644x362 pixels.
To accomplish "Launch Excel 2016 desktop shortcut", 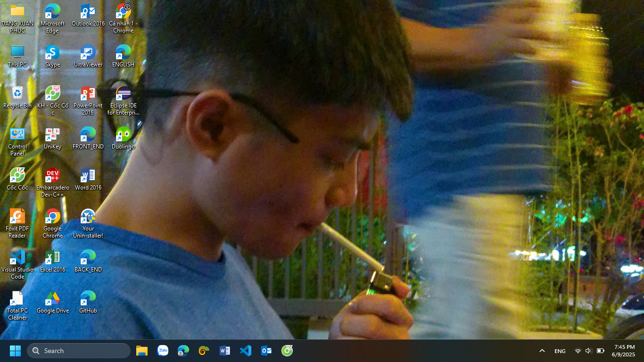I will [x=52, y=262].
